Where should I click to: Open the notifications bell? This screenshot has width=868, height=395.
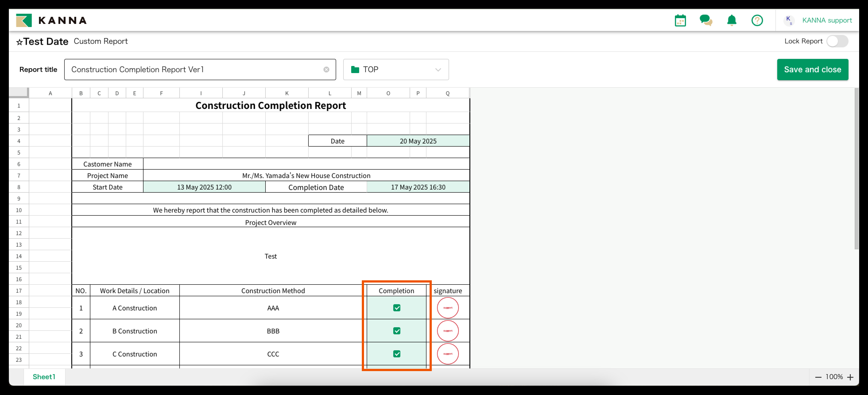point(731,21)
